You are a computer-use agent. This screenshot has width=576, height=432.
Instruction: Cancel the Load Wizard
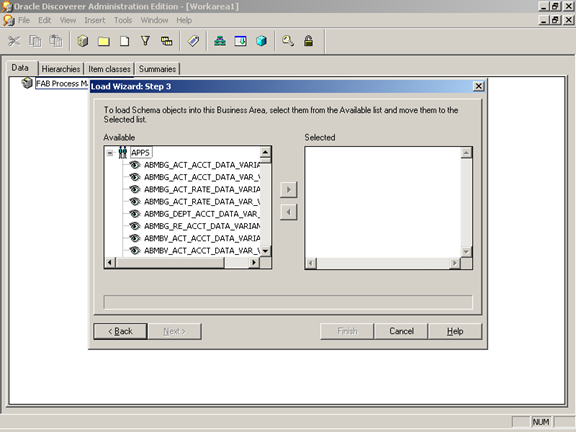(x=401, y=331)
